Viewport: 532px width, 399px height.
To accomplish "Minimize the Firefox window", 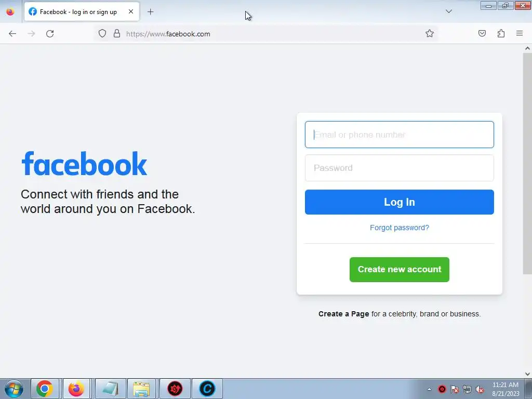I will (488, 5).
